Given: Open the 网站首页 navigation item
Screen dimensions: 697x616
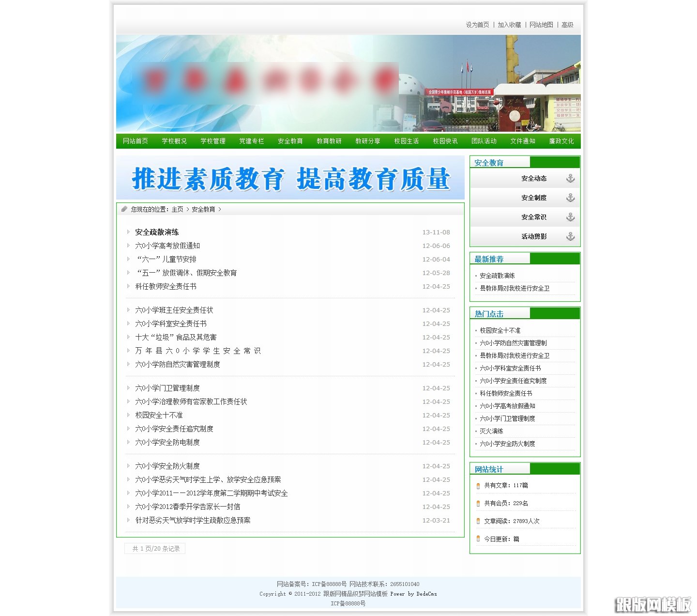Looking at the screenshot, I should [x=136, y=141].
